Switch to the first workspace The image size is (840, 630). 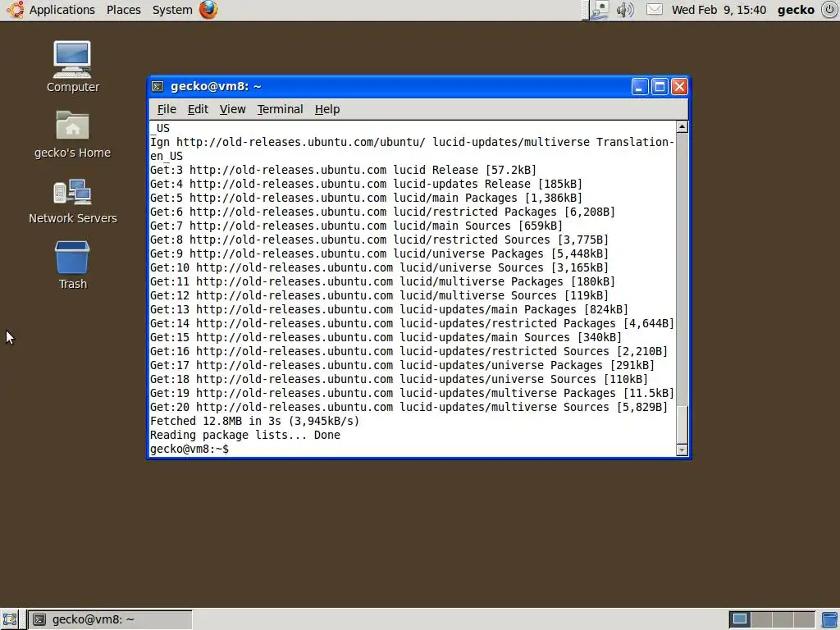[740, 619]
